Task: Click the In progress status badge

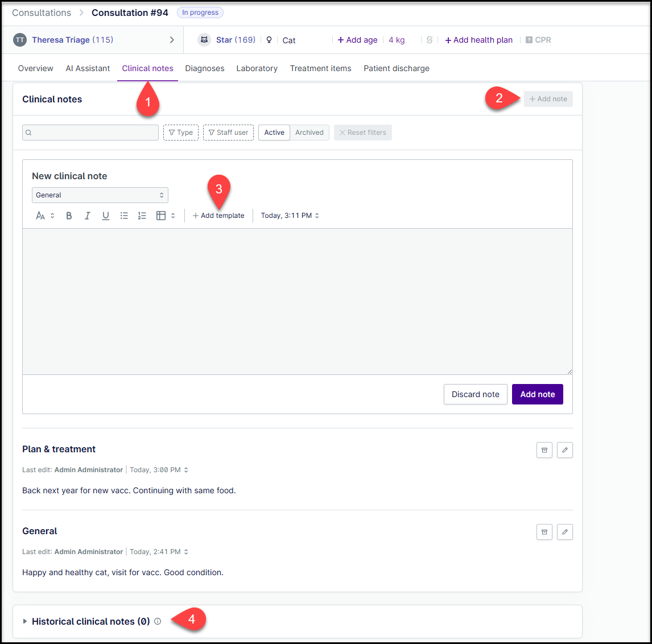Action: point(200,13)
